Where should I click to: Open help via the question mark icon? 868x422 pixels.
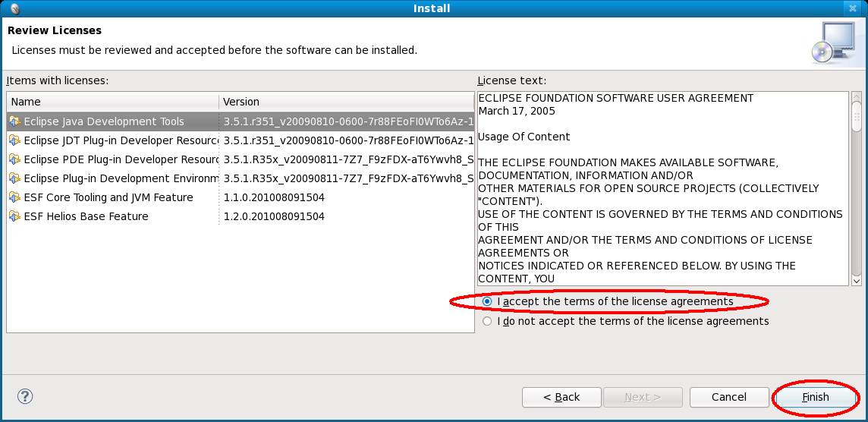(x=25, y=396)
